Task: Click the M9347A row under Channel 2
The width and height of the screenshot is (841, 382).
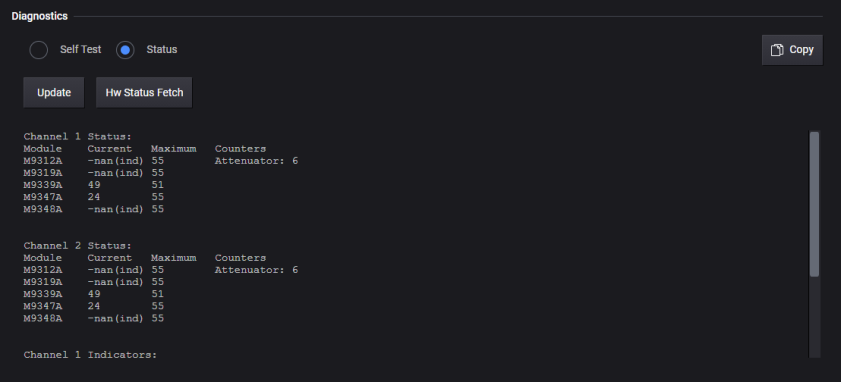Action: [x=94, y=306]
